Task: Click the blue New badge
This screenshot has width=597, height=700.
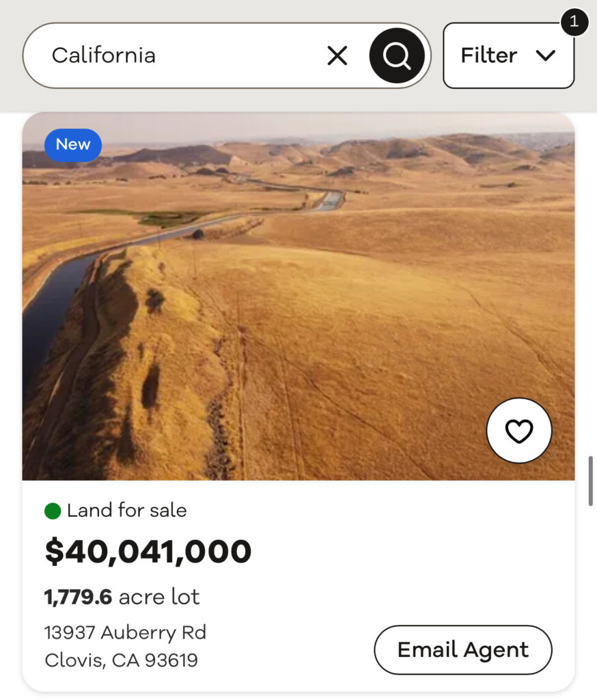Action: [73, 145]
